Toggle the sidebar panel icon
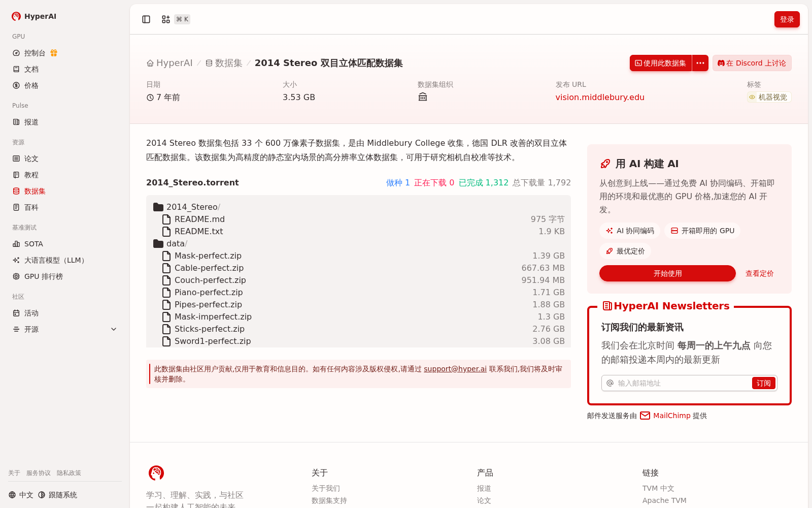The height and width of the screenshot is (508, 812). click(x=146, y=19)
